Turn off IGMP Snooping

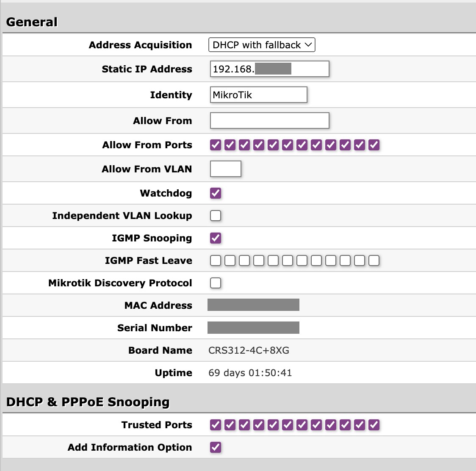[216, 238]
